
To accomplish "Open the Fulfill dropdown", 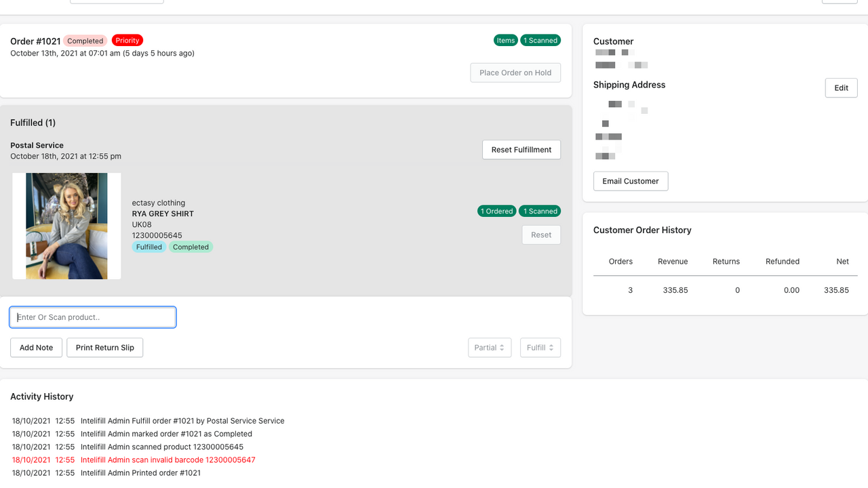I will 540,347.
